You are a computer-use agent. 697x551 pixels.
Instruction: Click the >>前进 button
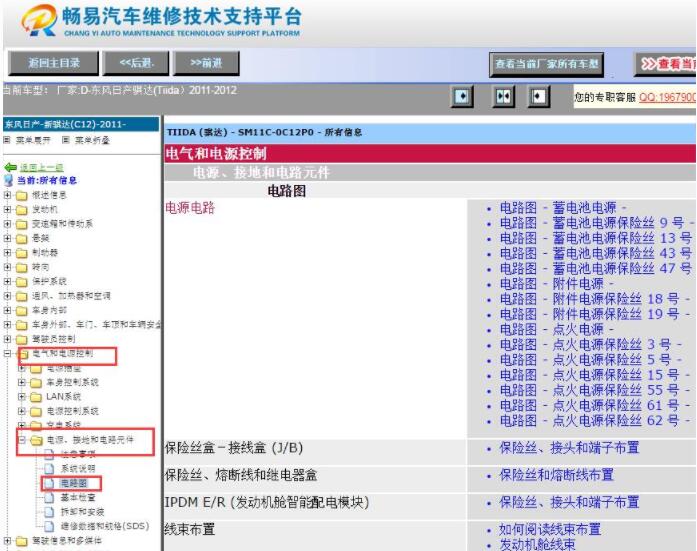pyautogui.click(x=206, y=63)
